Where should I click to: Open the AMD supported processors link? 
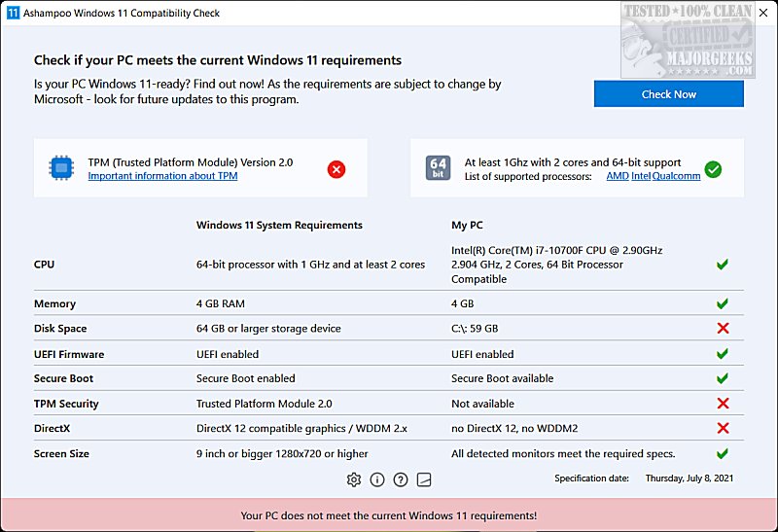click(x=618, y=176)
